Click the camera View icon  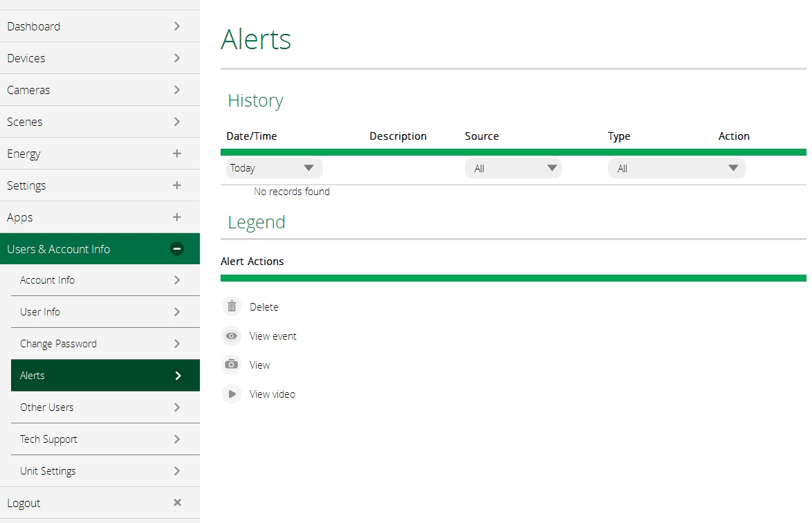[x=232, y=365]
